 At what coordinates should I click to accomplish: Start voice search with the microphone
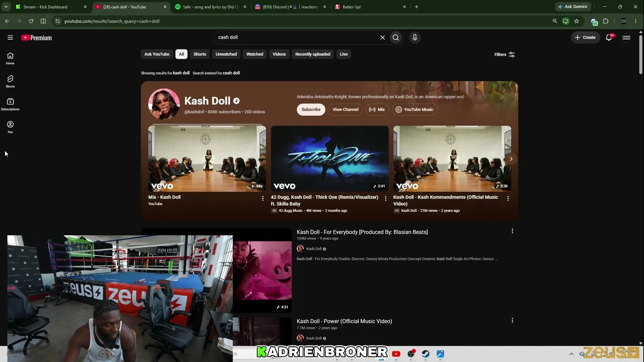pos(415,37)
